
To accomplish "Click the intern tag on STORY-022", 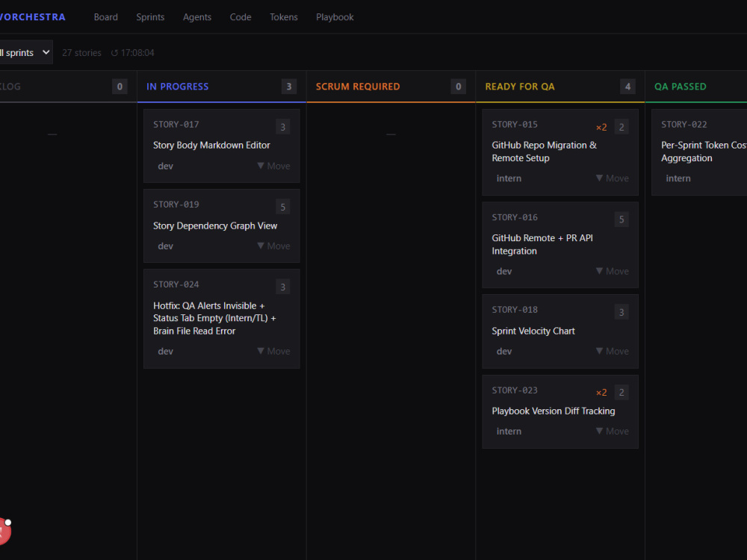I will pyautogui.click(x=678, y=178).
